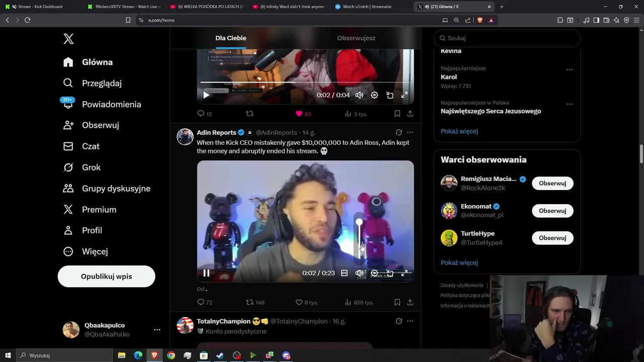Repost the post with 148 reposts
The height and width of the screenshot is (362, 644).
point(255,303)
